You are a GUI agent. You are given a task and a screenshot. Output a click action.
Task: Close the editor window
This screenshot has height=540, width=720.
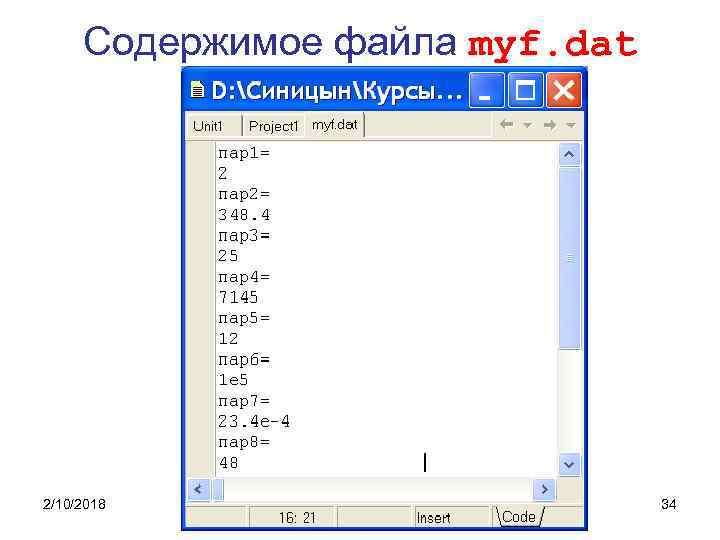564,90
